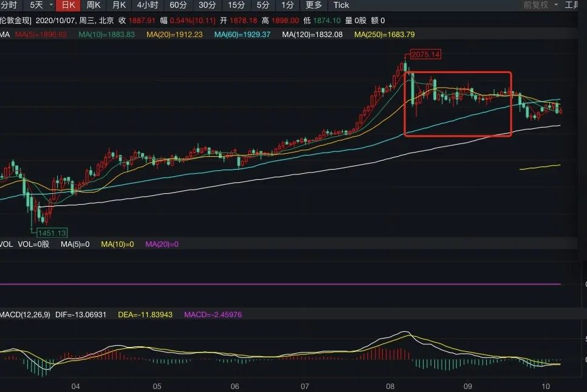Select the 15分 timeframe tab
The height and width of the screenshot is (392, 587).
click(x=236, y=5)
